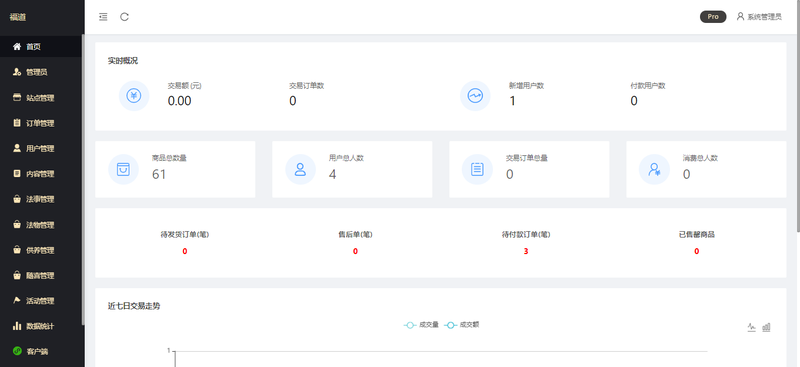Viewport: 800px width, 367px height.
Task: Click the 交易额 value 0.00
Action: pos(180,101)
